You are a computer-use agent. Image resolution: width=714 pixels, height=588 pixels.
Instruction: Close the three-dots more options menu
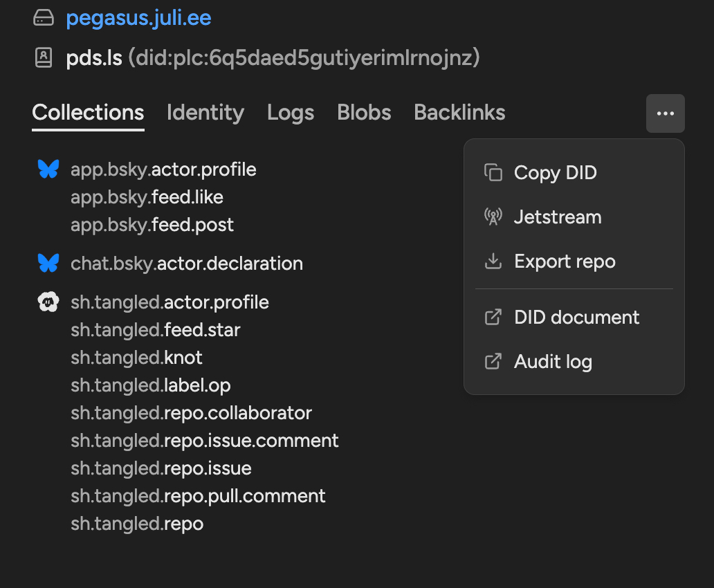coord(665,113)
